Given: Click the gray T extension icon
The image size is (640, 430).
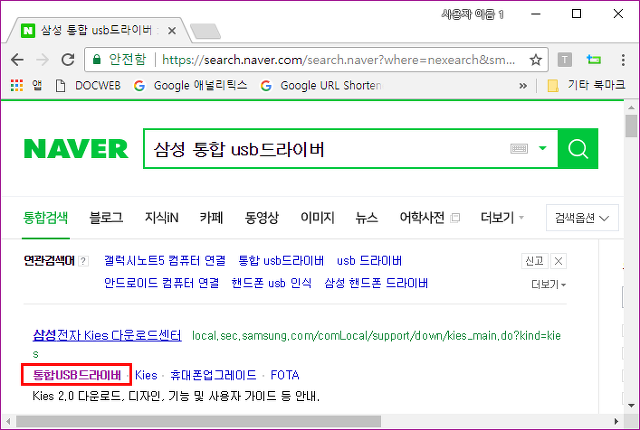Looking at the screenshot, I should (x=564, y=60).
